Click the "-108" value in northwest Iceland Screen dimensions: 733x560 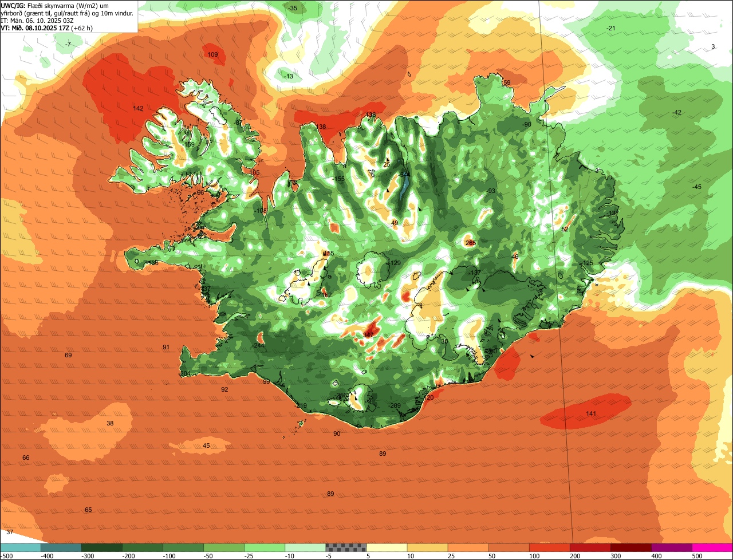[261, 211]
